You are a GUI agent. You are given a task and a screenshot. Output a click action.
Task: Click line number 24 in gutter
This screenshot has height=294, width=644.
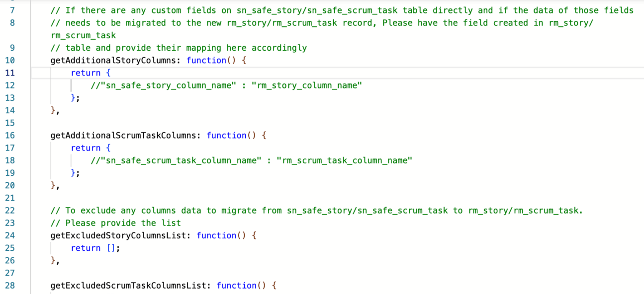click(x=10, y=235)
